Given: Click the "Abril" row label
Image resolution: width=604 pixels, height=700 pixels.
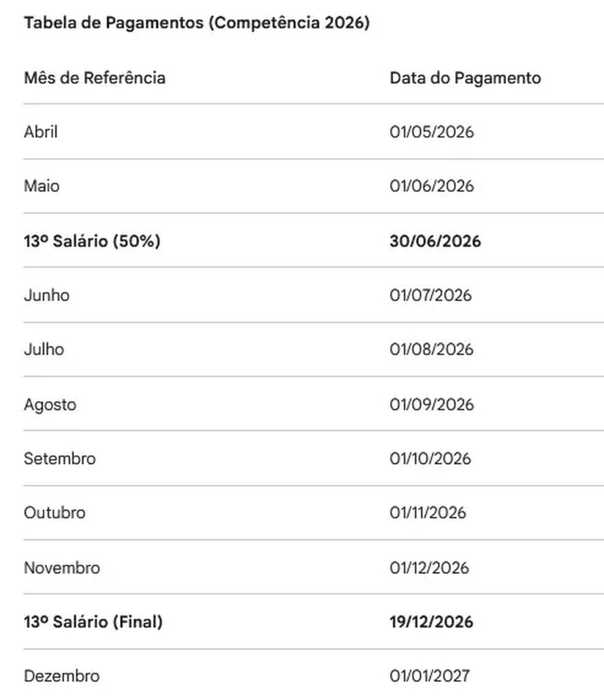Looking at the screenshot, I should [x=41, y=131].
